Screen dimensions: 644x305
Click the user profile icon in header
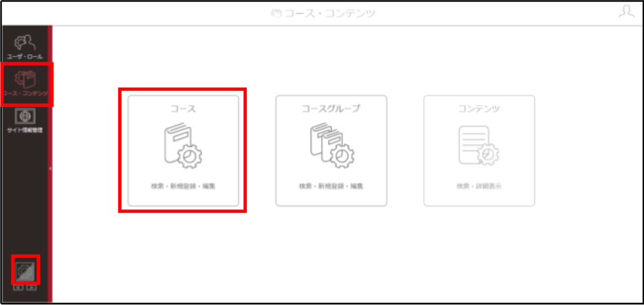point(626,11)
